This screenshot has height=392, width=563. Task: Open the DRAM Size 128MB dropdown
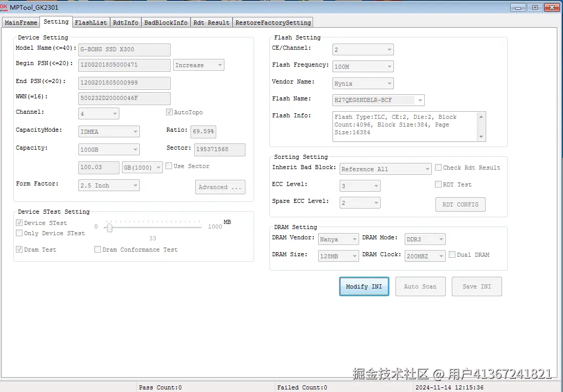(x=338, y=256)
